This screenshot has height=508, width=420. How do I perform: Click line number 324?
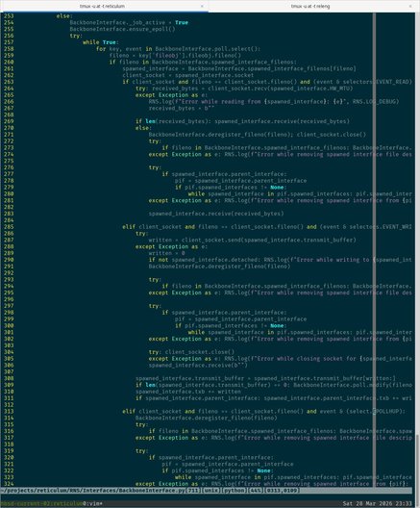tap(9, 484)
